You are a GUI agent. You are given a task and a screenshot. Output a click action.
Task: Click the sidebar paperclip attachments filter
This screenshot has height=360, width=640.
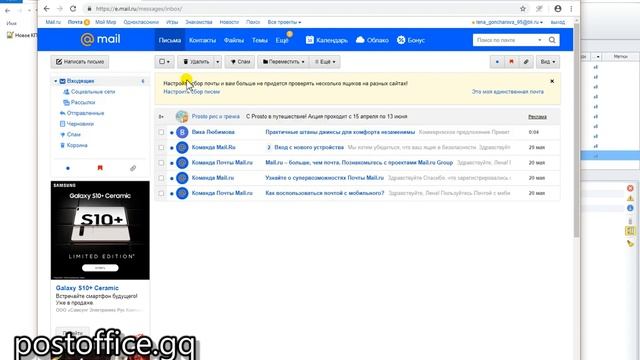tap(133, 168)
